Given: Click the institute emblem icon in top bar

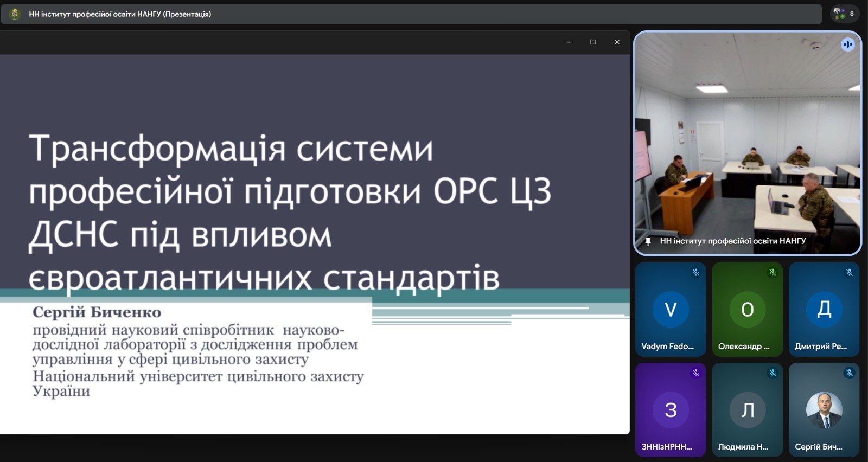Looking at the screenshot, I should [x=15, y=14].
